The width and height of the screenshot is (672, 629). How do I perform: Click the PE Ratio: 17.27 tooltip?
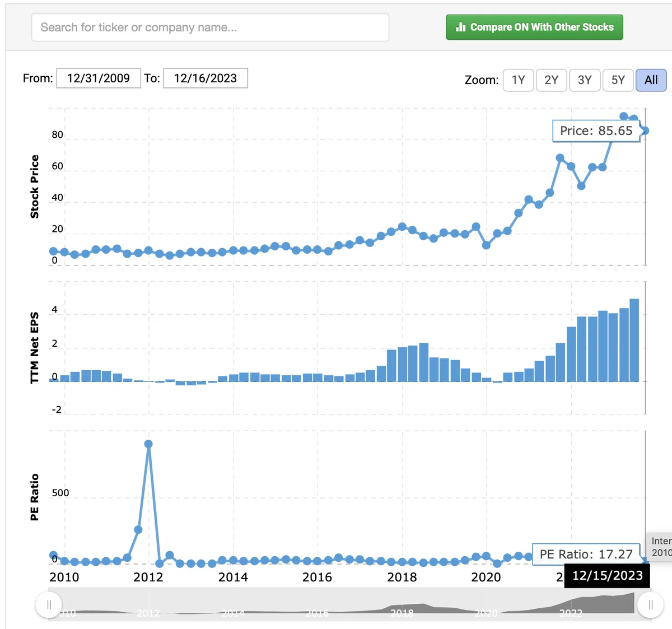pos(586,554)
